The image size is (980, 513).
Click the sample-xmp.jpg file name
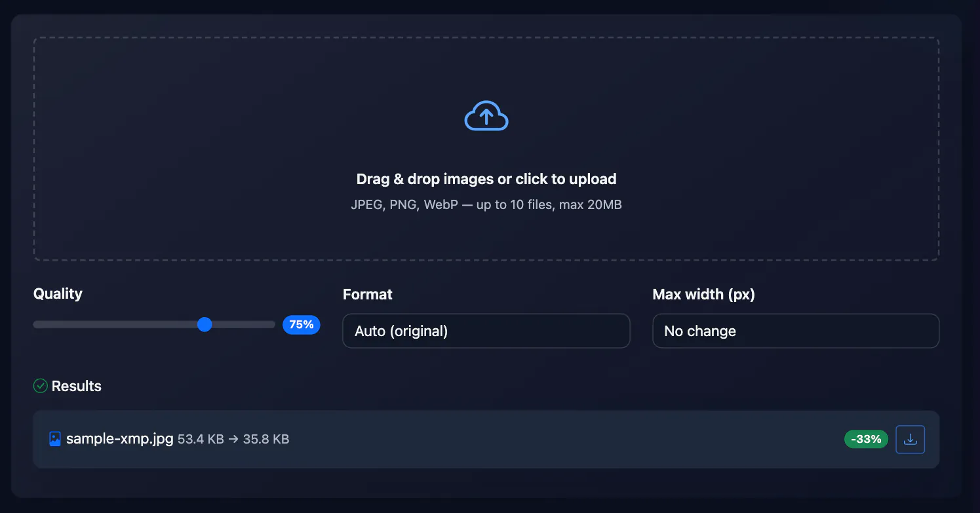pyautogui.click(x=120, y=439)
